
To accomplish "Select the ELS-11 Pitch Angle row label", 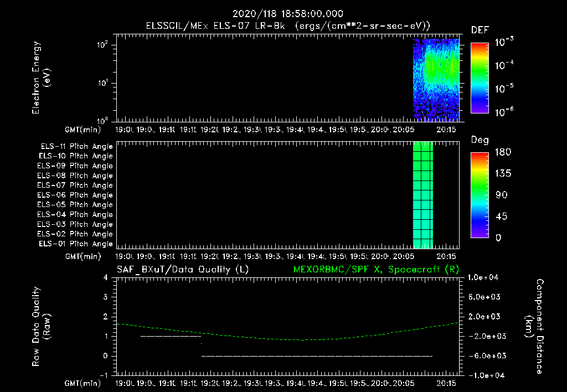I will pyautogui.click(x=76, y=147).
